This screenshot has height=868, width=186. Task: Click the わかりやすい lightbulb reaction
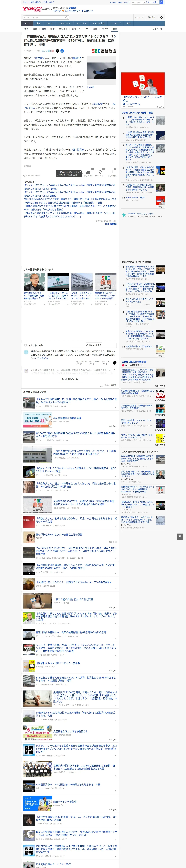tap(100, 173)
